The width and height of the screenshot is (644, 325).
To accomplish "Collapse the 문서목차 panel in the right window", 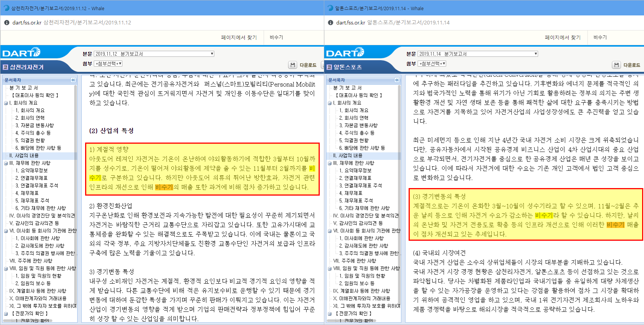I will 397,80.
